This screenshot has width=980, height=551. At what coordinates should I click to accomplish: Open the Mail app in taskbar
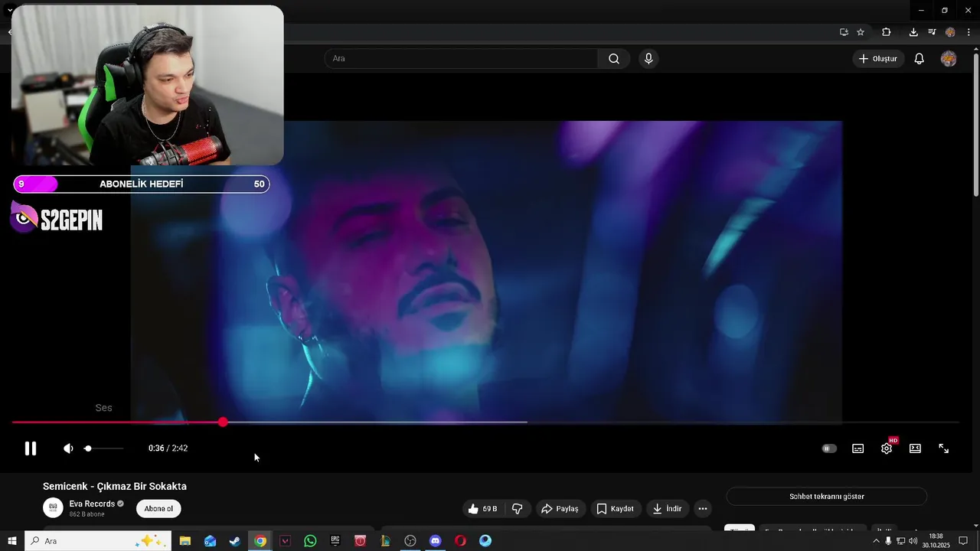tap(211, 541)
